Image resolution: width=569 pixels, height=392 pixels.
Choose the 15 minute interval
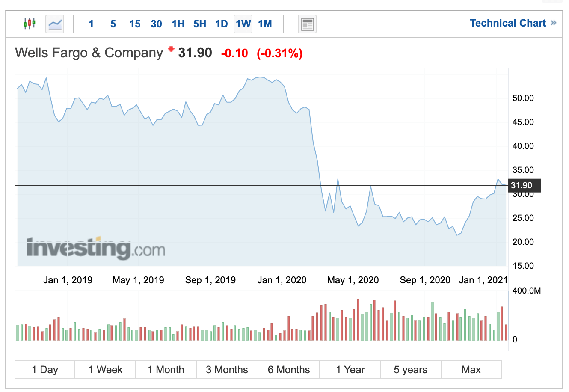135,24
